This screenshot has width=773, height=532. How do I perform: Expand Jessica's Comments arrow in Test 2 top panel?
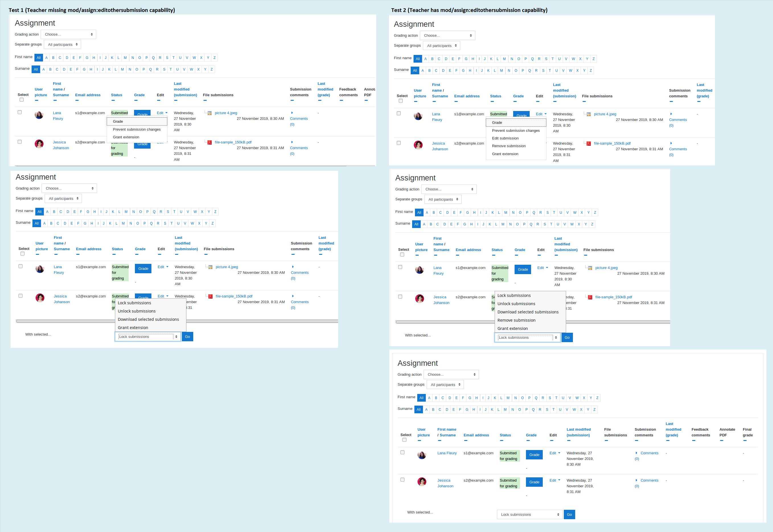tap(671, 143)
